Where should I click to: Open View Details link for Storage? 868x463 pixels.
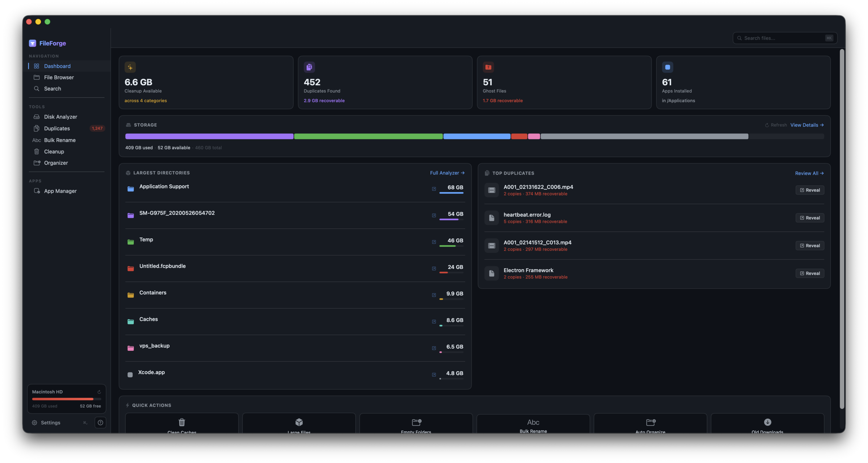click(807, 125)
